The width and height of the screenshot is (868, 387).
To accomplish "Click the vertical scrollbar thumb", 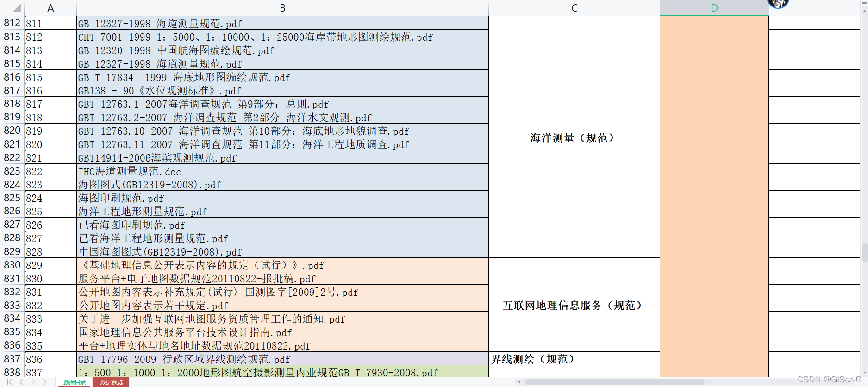I will point(864,253).
